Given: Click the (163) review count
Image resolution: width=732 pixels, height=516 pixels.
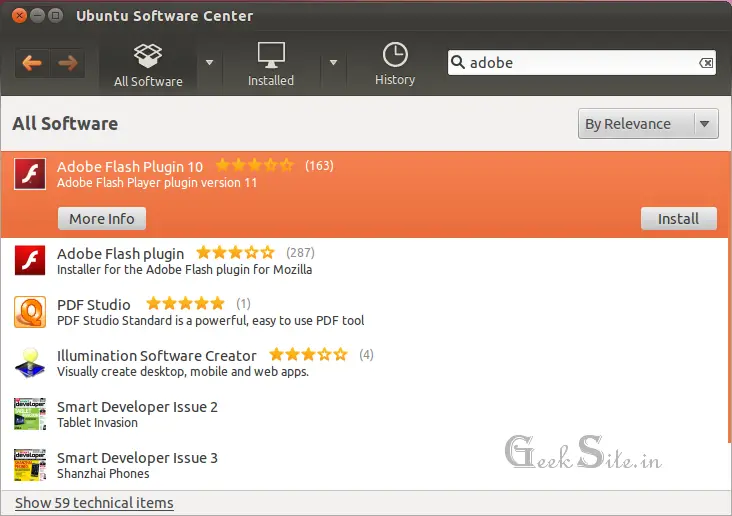Looking at the screenshot, I should point(319,166).
